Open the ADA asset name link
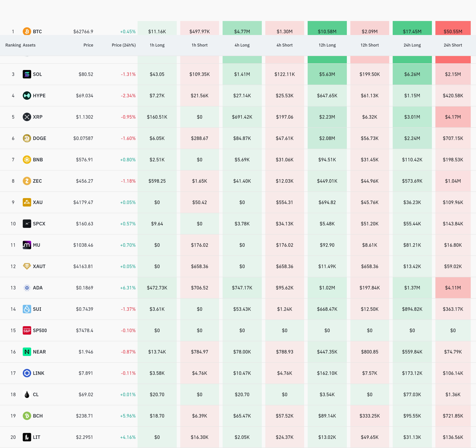 tap(38, 288)
